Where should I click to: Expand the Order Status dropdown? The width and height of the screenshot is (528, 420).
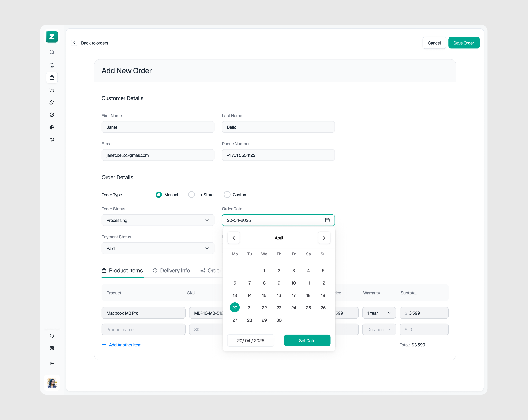click(158, 220)
